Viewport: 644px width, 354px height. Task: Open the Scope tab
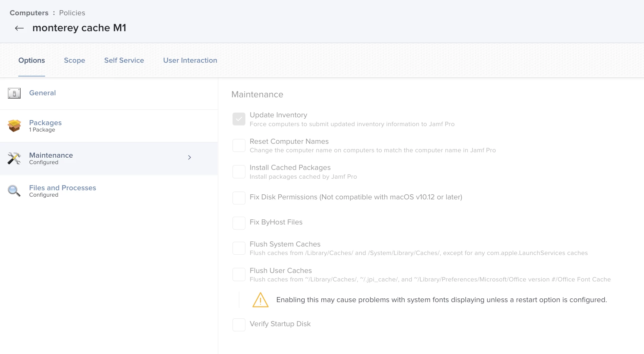click(75, 60)
